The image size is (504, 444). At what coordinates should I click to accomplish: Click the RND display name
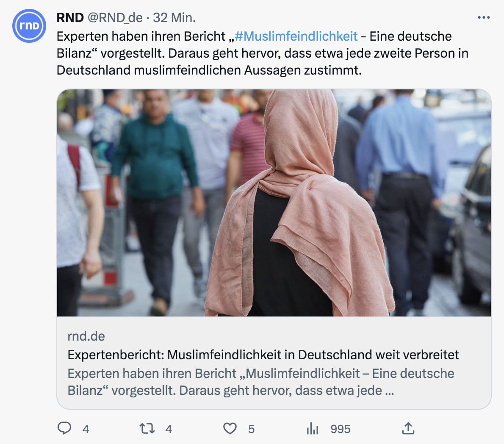(x=70, y=18)
